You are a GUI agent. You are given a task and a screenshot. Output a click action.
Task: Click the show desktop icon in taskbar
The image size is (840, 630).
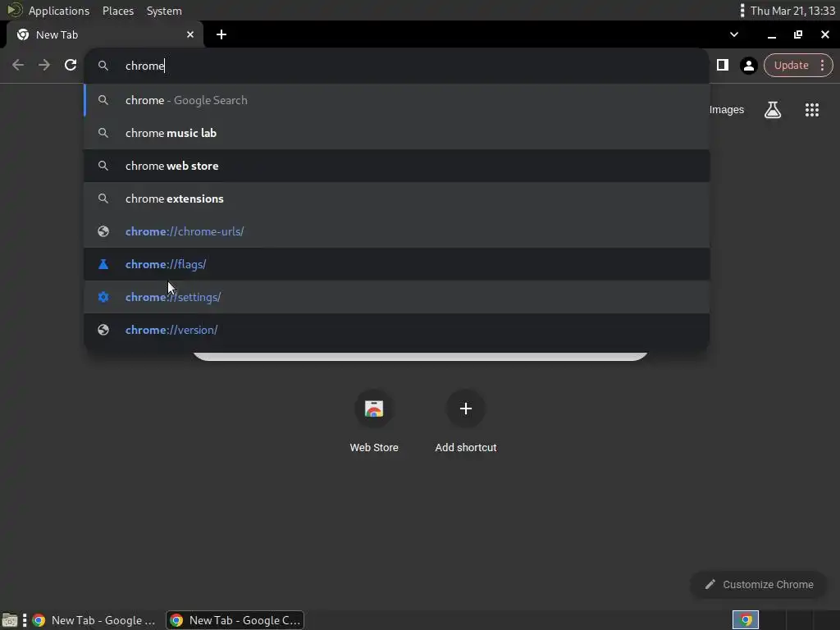(10, 620)
